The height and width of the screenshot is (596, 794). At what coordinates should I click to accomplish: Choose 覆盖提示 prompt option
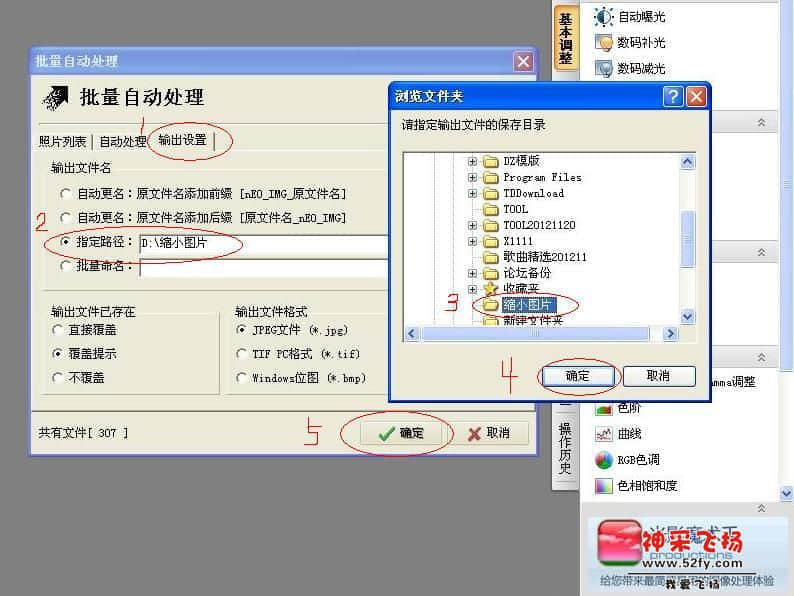click(x=57, y=353)
